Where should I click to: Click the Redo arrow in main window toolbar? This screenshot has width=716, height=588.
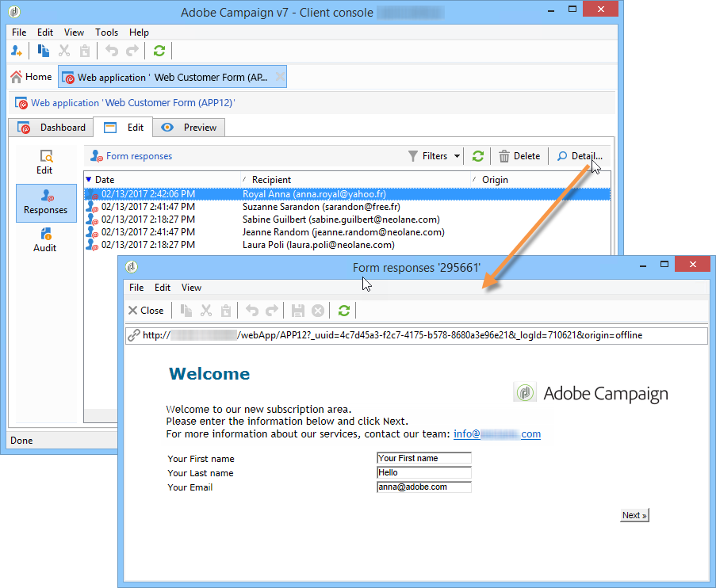click(x=132, y=51)
